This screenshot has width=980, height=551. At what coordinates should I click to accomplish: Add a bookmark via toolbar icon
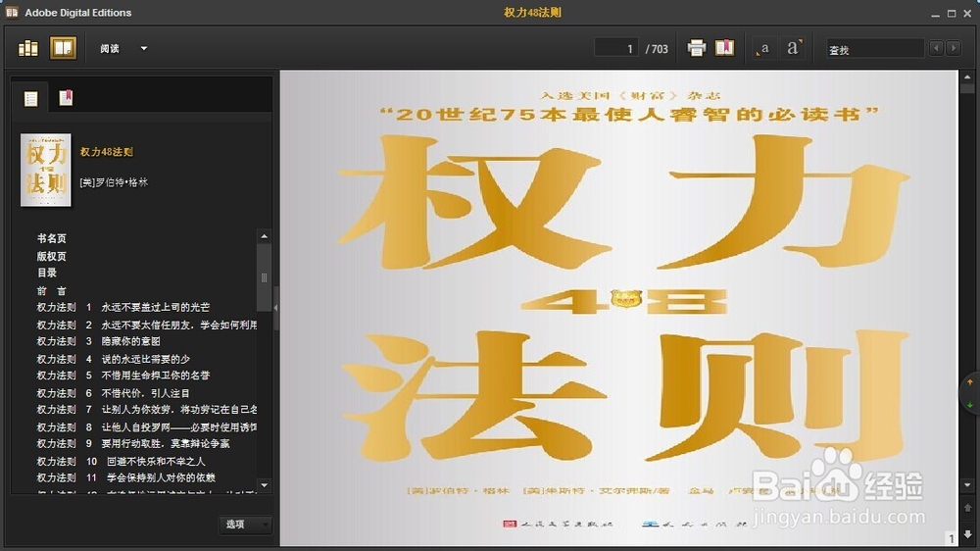coord(724,48)
